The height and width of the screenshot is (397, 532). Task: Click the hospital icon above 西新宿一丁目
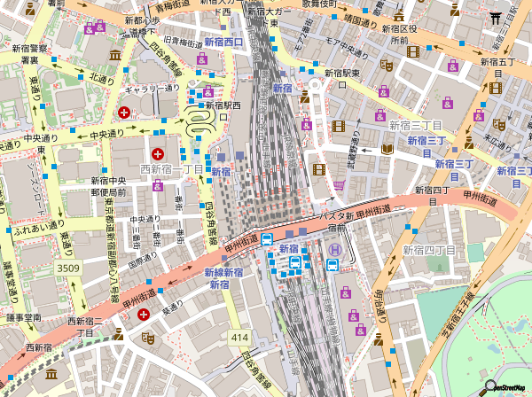click(158, 153)
